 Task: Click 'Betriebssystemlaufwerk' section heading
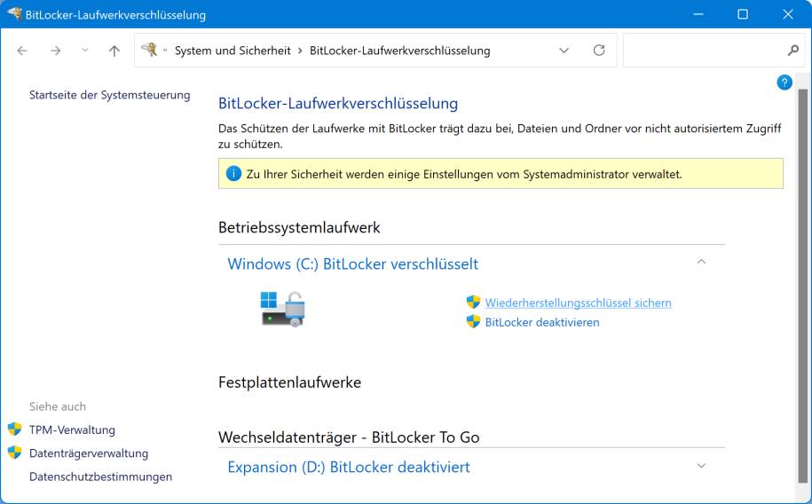point(299,227)
